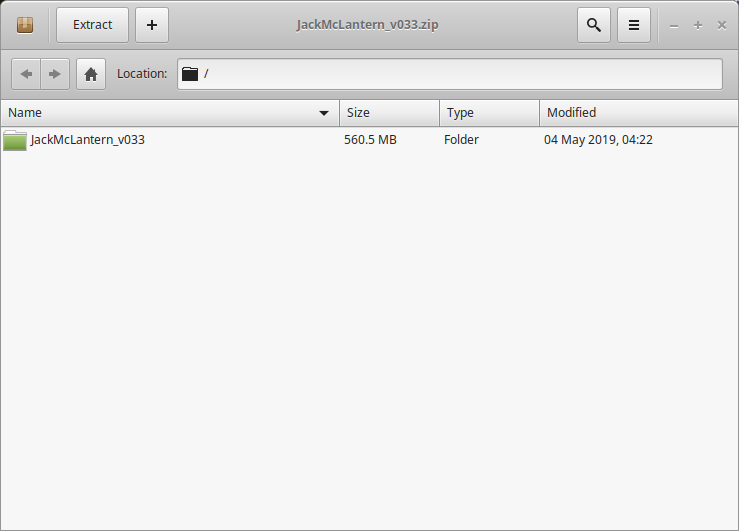Open the hamburger menu
Viewport: 739px width, 531px height.
point(634,25)
